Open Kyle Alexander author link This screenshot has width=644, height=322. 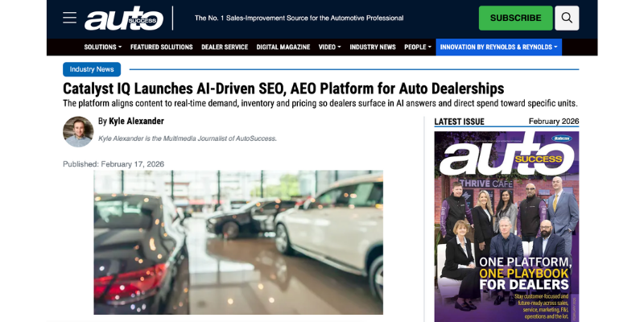pos(136,122)
